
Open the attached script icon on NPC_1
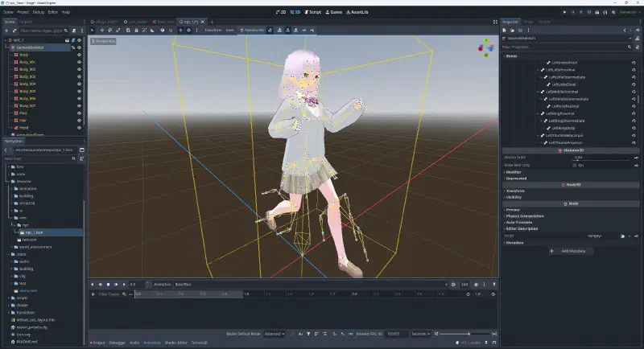click(73, 40)
